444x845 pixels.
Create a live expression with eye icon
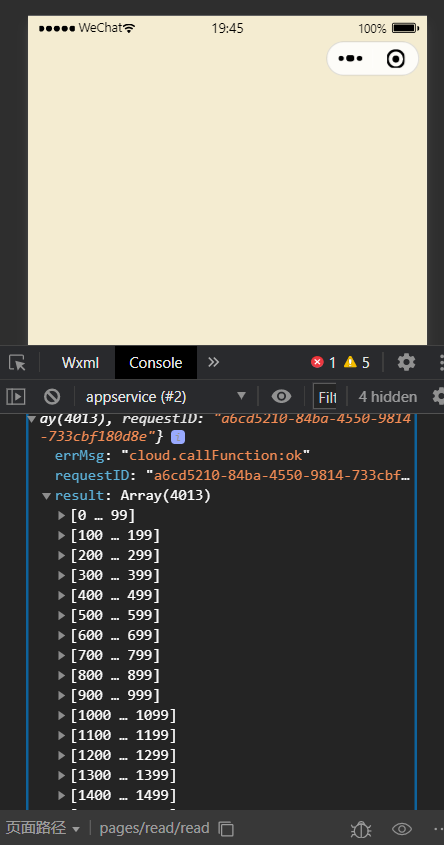pyautogui.click(x=281, y=397)
